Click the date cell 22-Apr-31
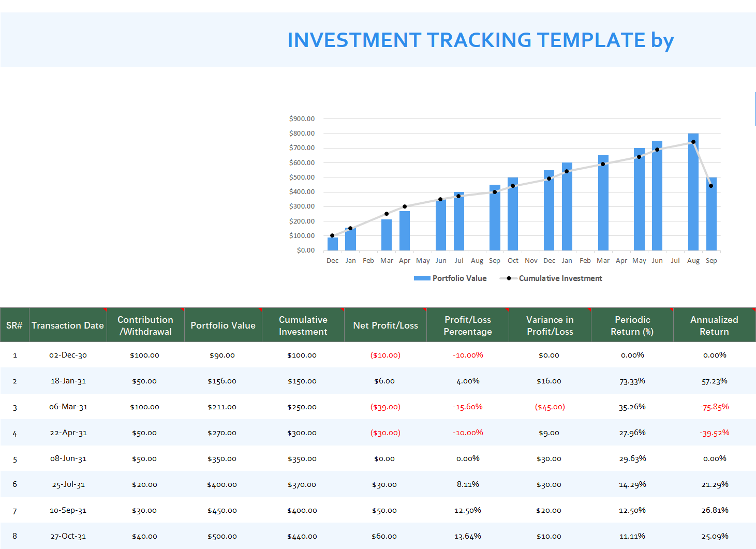The image size is (756, 549). [x=68, y=433]
